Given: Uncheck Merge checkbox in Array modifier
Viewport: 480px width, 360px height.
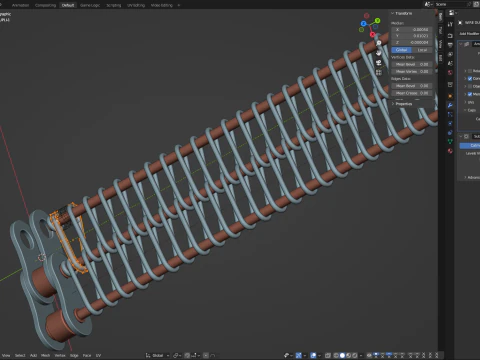Looking at the screenshot, I should (470, 94).
